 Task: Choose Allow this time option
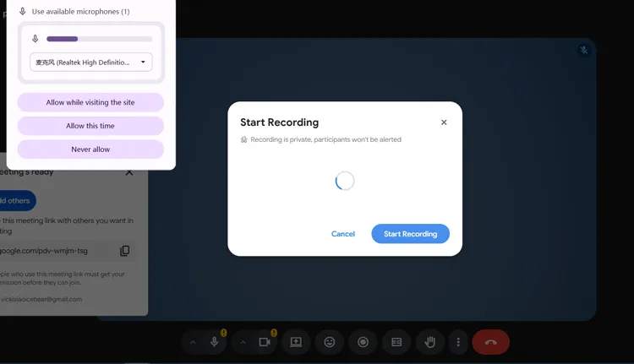coord(90,126)
